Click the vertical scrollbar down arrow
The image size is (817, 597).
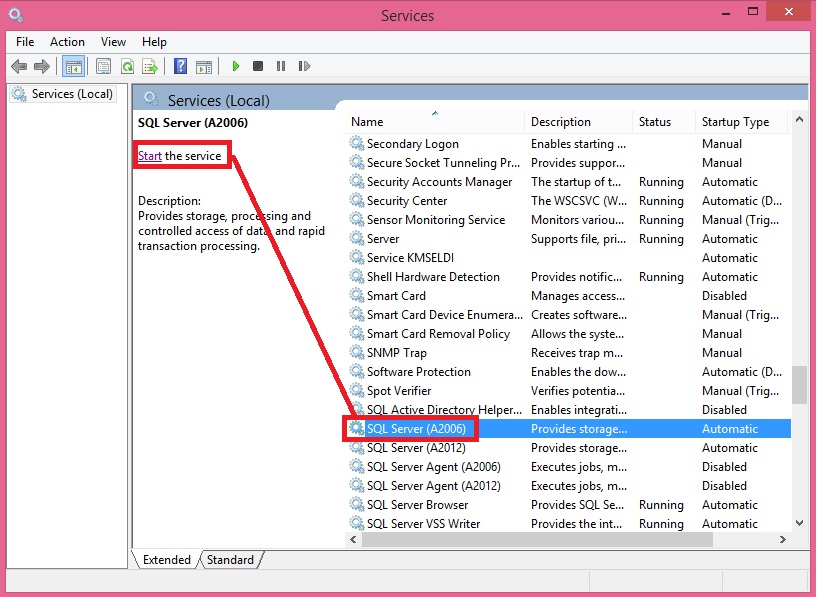tap(799, 523)
